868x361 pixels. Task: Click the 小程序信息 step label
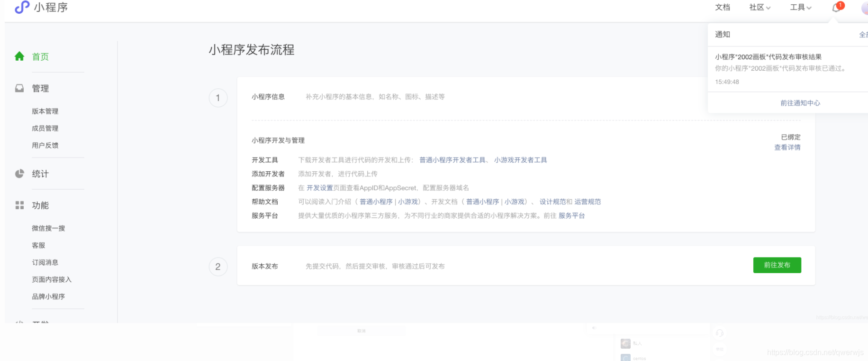268,97
